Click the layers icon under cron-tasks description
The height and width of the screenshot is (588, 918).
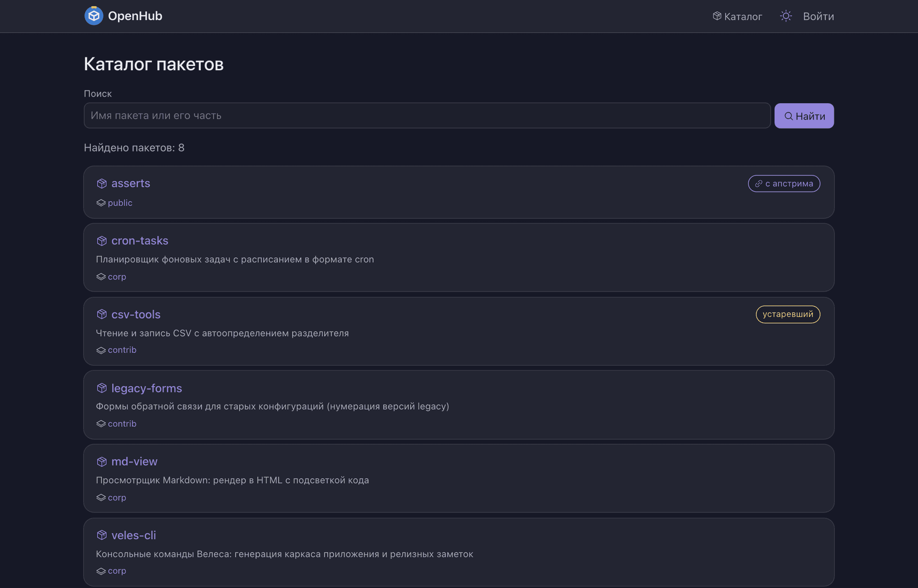[x=101, y=277]
